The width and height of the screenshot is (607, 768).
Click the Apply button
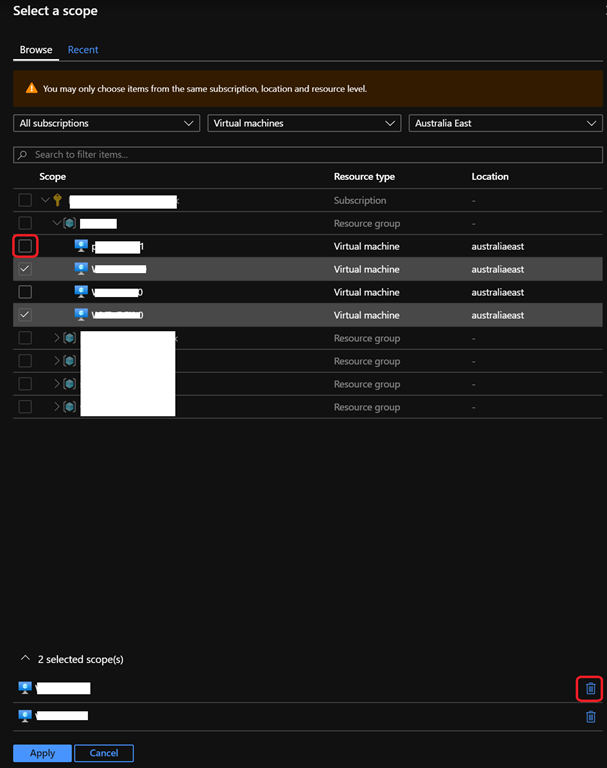point(43,753)
